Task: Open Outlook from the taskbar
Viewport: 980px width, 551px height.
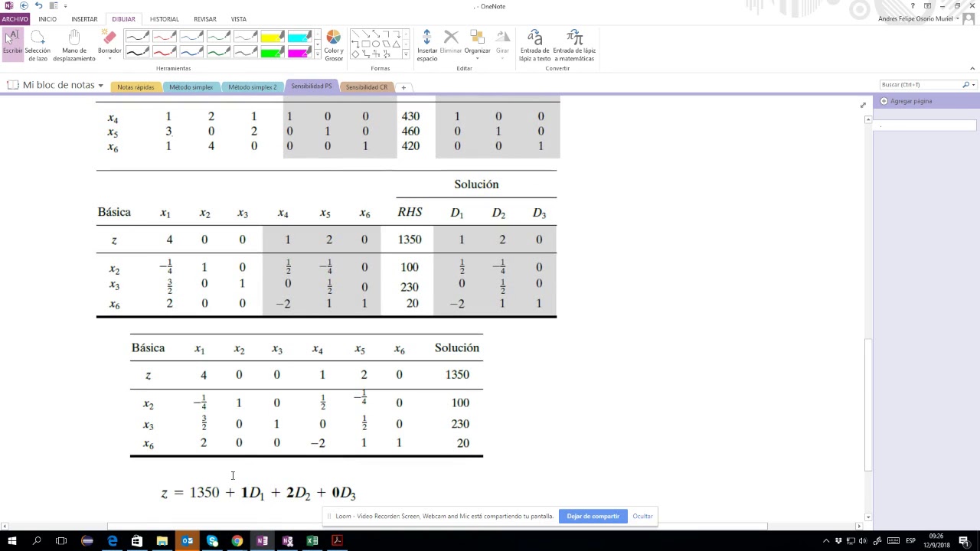Action: pos(187,541)
